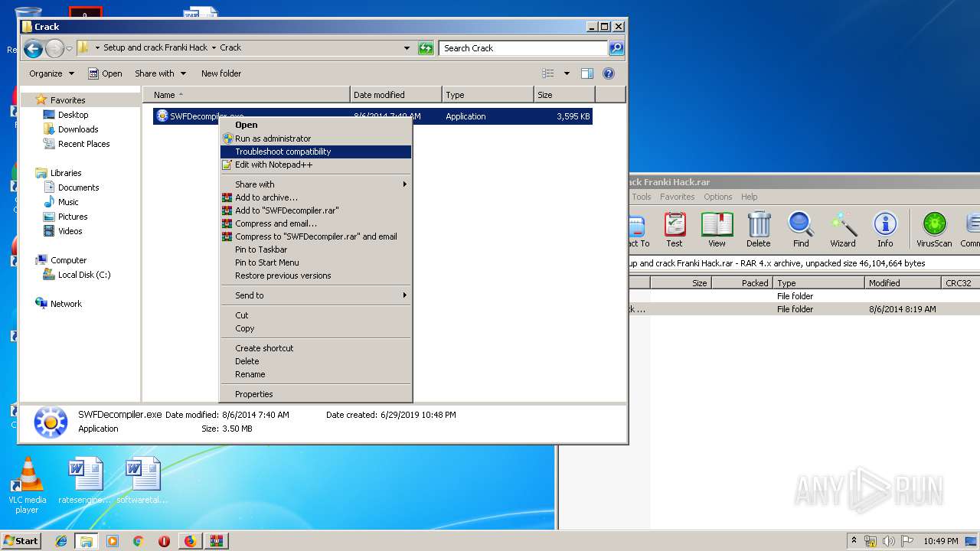This screenshot has height=551, width=980.
Task: Click the Start button
Action: click(x=21, y=541)
